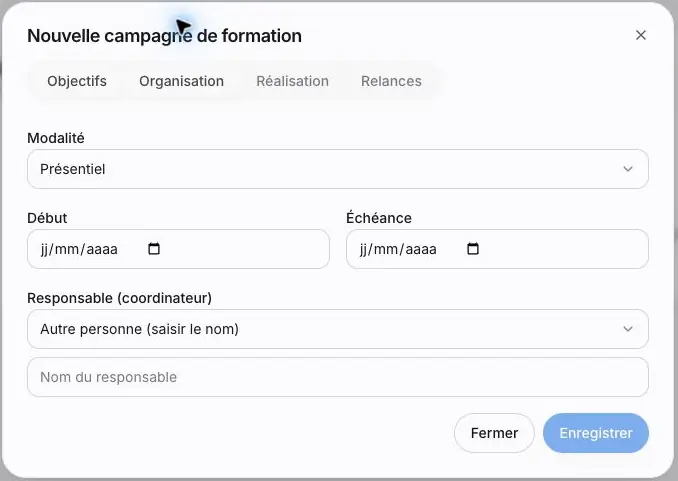Click the chevron in the Responsable dropdown

pyautogui.click(x=628, y=329)
